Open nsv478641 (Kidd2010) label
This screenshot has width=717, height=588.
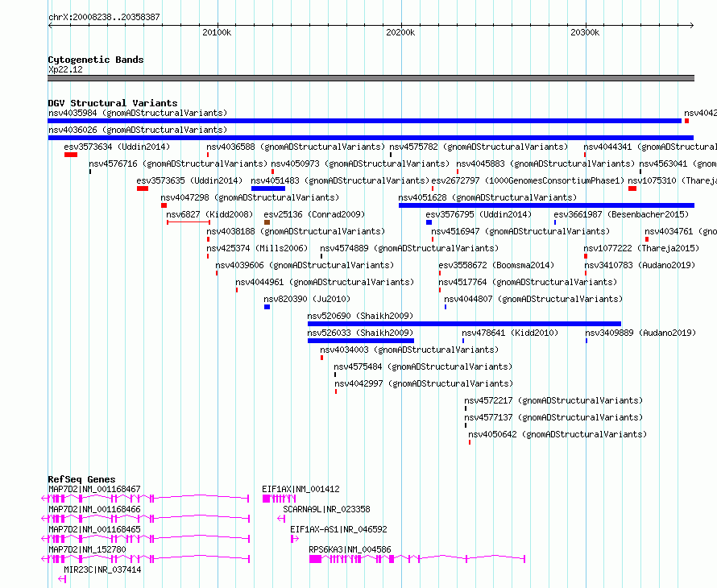(510, 333)
